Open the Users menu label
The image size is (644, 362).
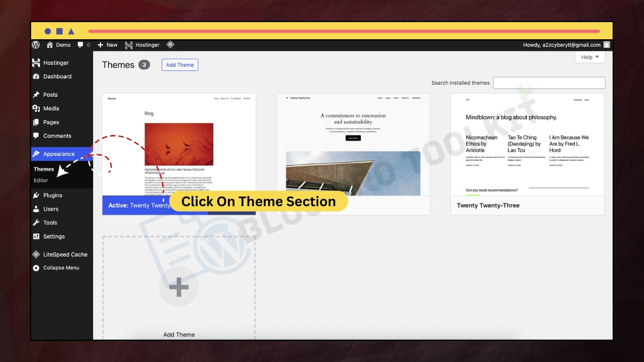coord(51,209)
